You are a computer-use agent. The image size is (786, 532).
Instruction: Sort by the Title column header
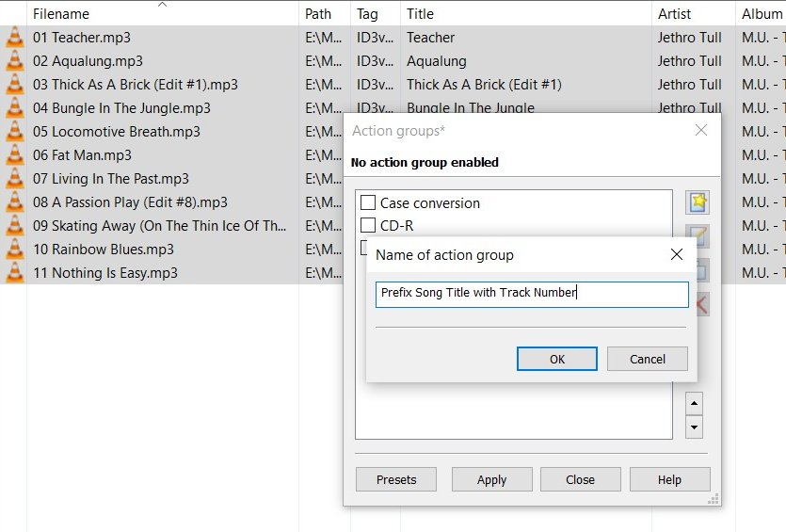click(420, 14)
